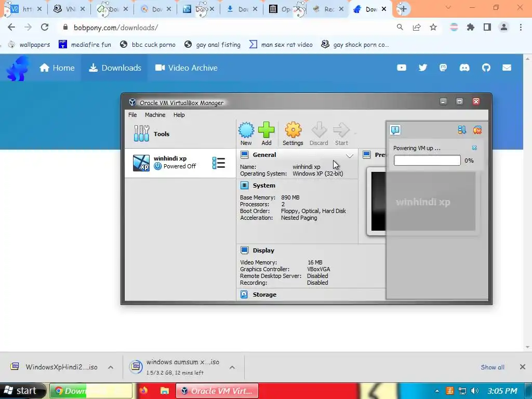Screen dimensions: 532x399
Task: Click the Display section header icon
Action: pyautogui.click(x=244, y=250)
